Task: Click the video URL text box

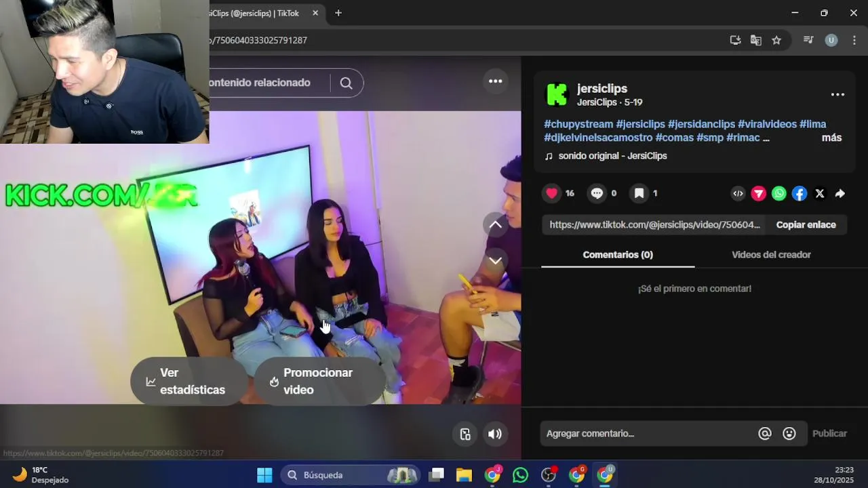Action: [x=654, y=225]
